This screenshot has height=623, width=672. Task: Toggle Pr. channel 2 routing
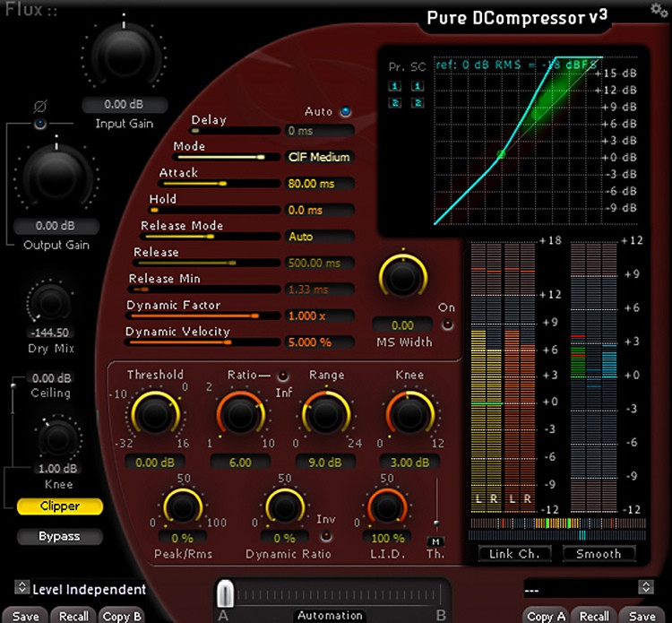pyautogui.click(x=395, y=103)
